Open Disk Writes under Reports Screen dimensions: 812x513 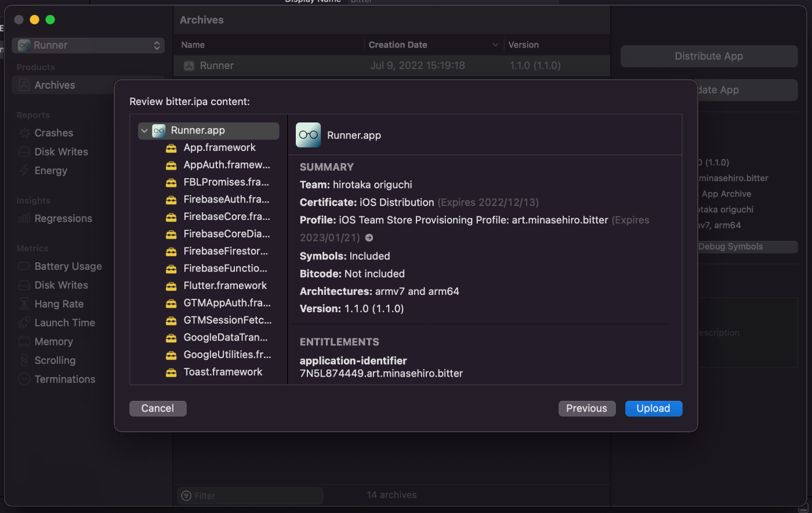coord(61,151)
